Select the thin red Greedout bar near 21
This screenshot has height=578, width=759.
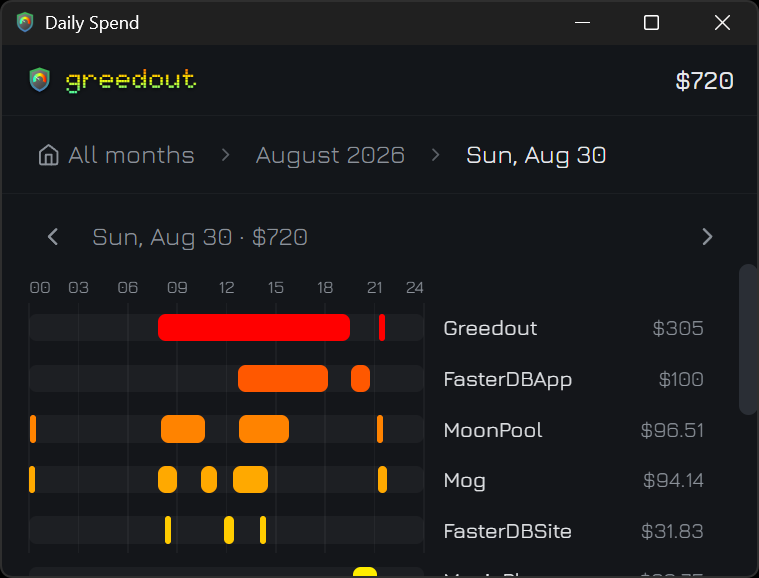[382, 328]
